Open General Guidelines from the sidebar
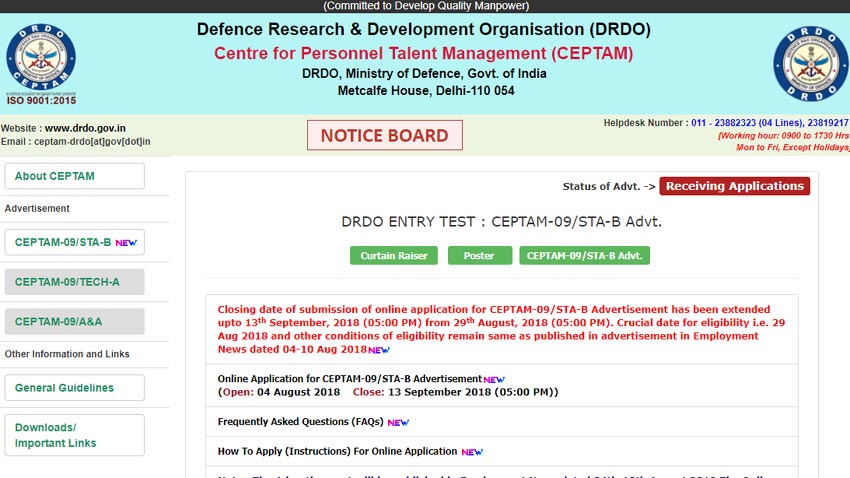 (x=75, y=387)
